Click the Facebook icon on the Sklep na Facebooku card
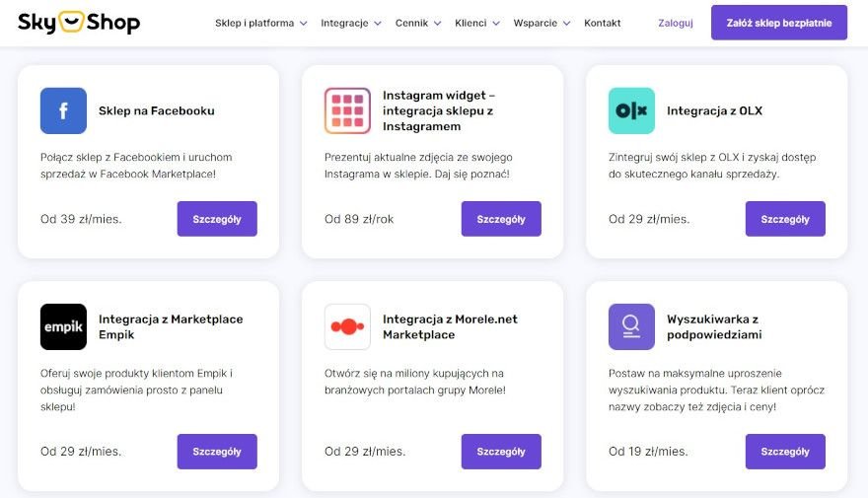 (64, 110)
